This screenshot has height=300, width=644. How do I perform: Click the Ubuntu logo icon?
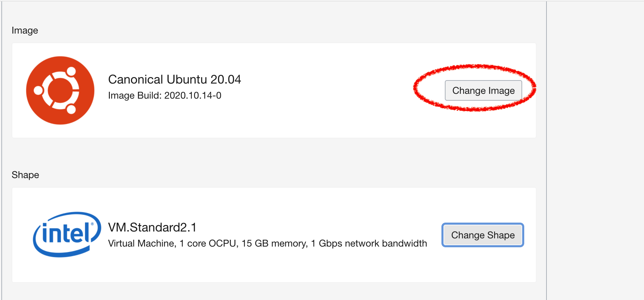pyautogui.click(x=60, y=90)
